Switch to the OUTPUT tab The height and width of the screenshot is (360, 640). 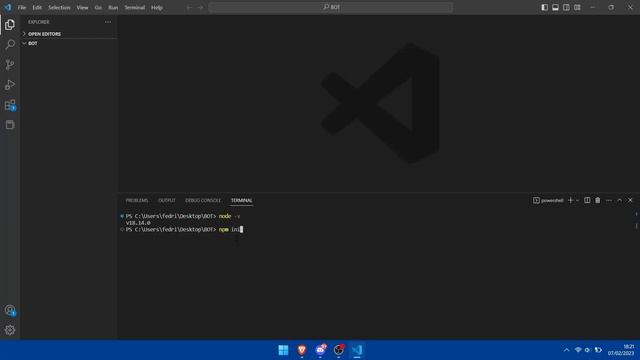[x=167, y=200]
